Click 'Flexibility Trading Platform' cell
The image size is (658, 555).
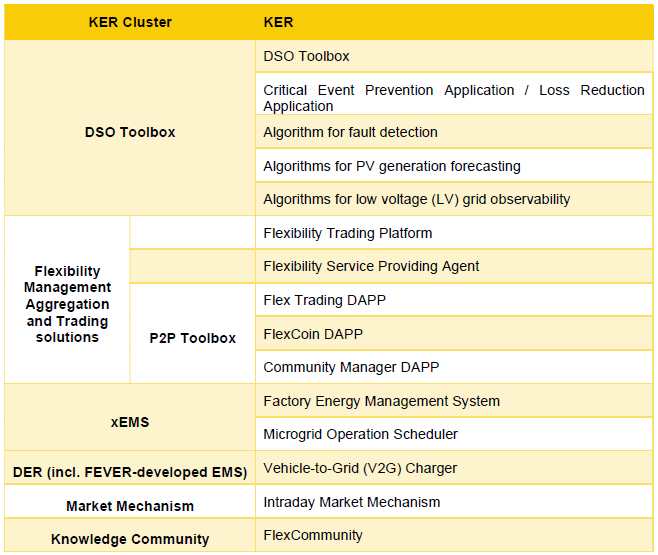(454, 233)
